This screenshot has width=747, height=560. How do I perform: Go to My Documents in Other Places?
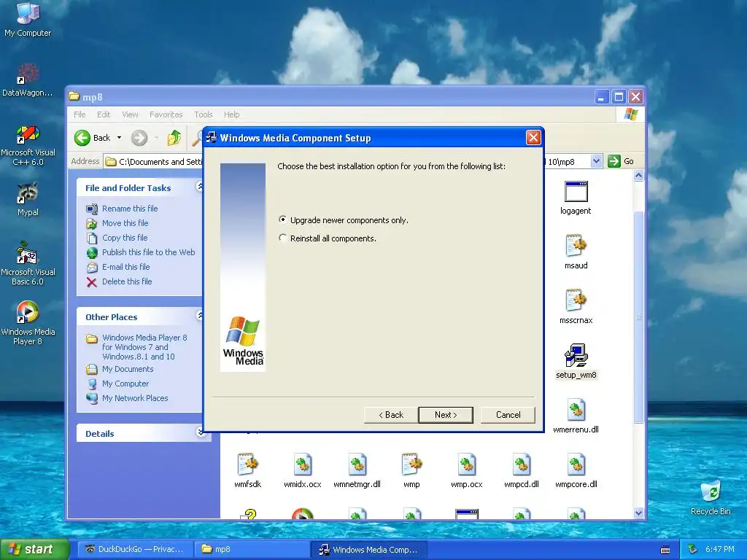128,369
